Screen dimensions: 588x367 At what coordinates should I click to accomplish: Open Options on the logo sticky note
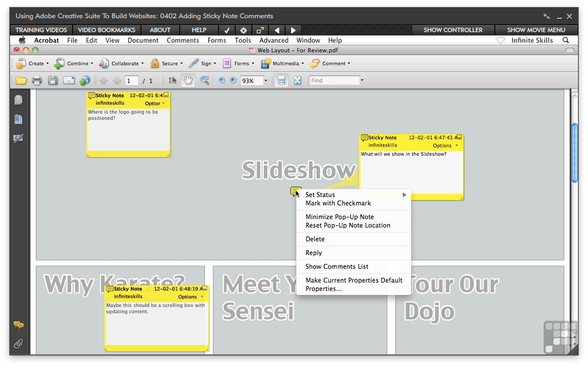coord(155,104)
